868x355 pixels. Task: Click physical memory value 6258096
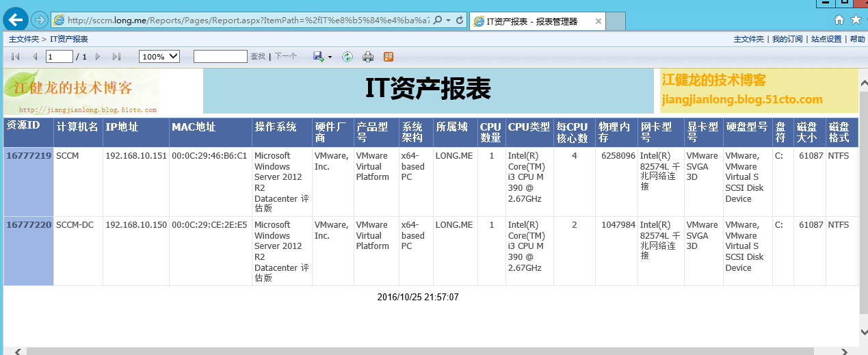618,156
